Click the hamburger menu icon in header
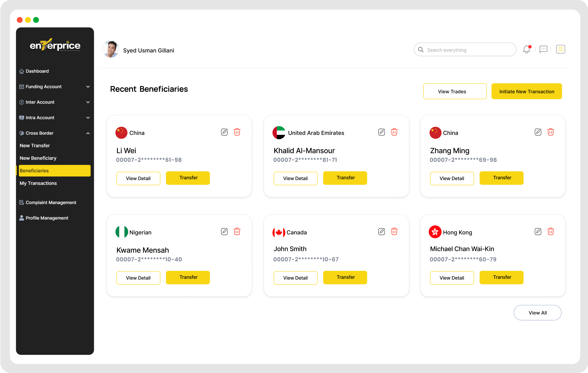 coord(560,49)
